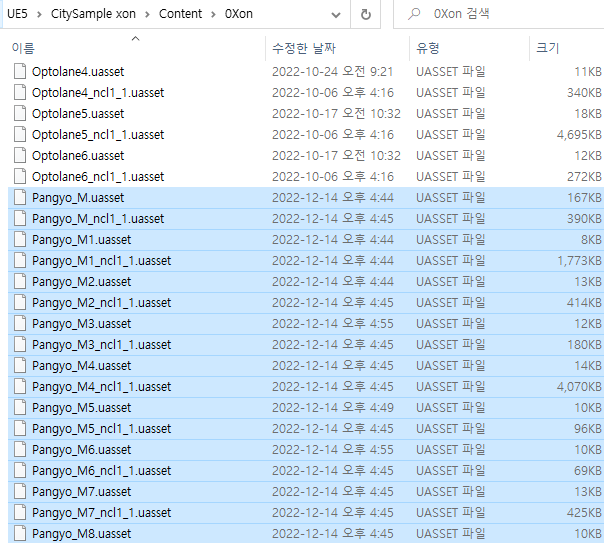
Task: Click file icon of Pangyo_M4_ncl1_1.uasset
Action: tap(20, 386)
